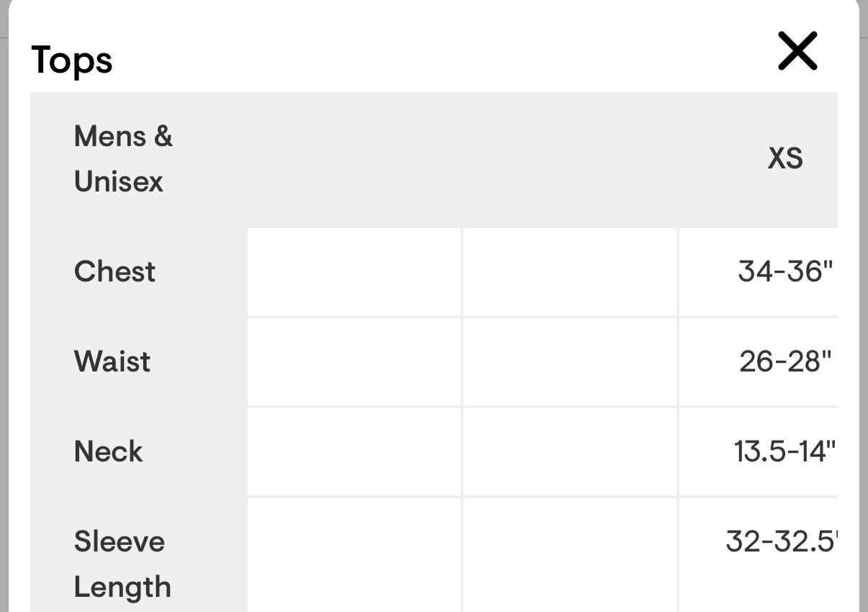
Task: Select second empty cell in Sleeve Length row
Action: click(569, 555)
